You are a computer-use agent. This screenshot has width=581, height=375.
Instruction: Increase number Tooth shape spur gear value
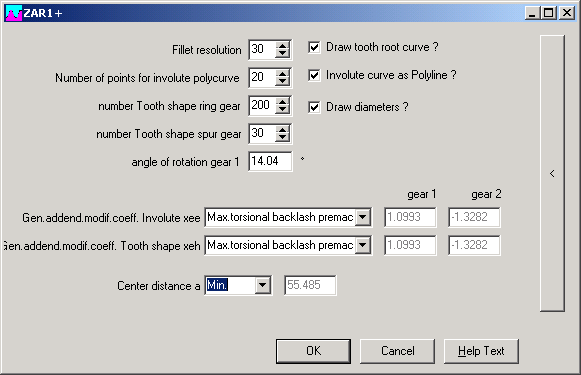coord(283,130)
